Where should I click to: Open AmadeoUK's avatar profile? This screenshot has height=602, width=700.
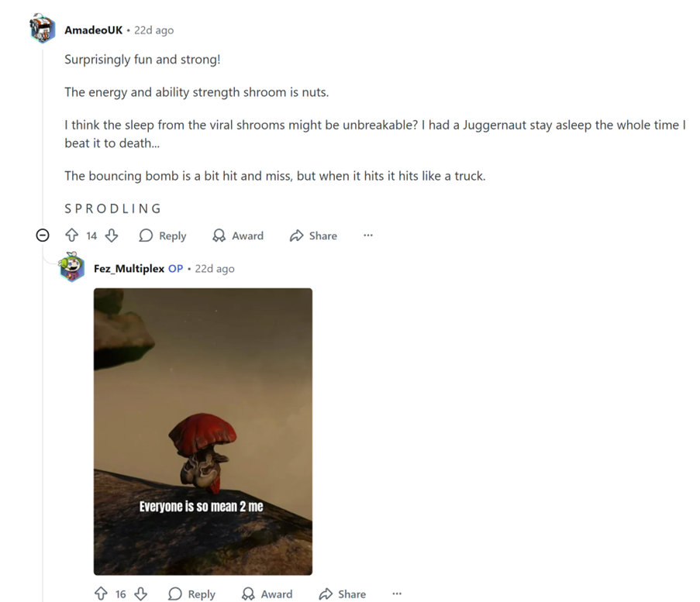pyautogui.click(x=43, y=29)
